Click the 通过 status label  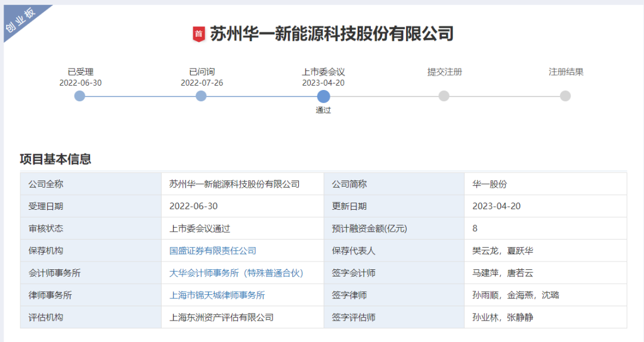coord(323,110)
